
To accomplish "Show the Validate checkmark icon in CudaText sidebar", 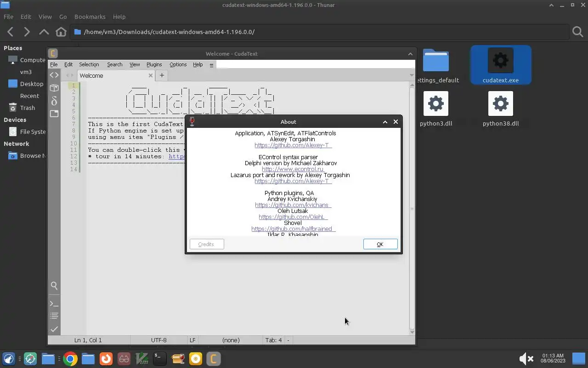I will (x=54, y=329).
